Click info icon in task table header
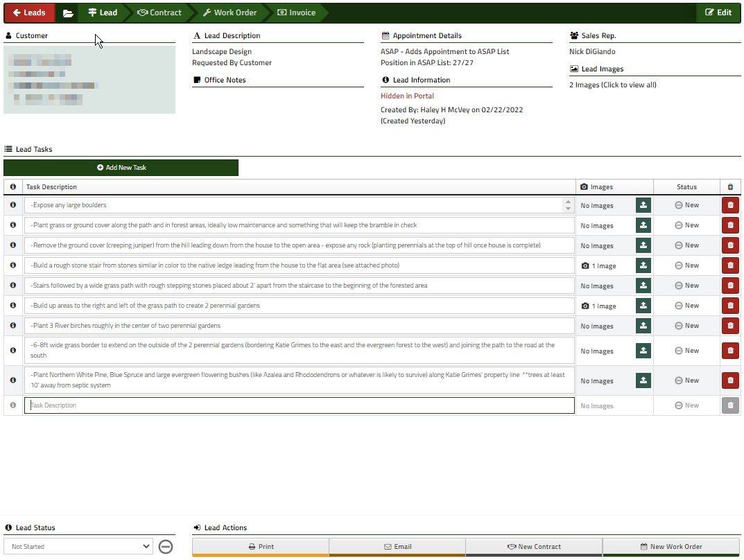744x560 pixels. pos(12,187)
